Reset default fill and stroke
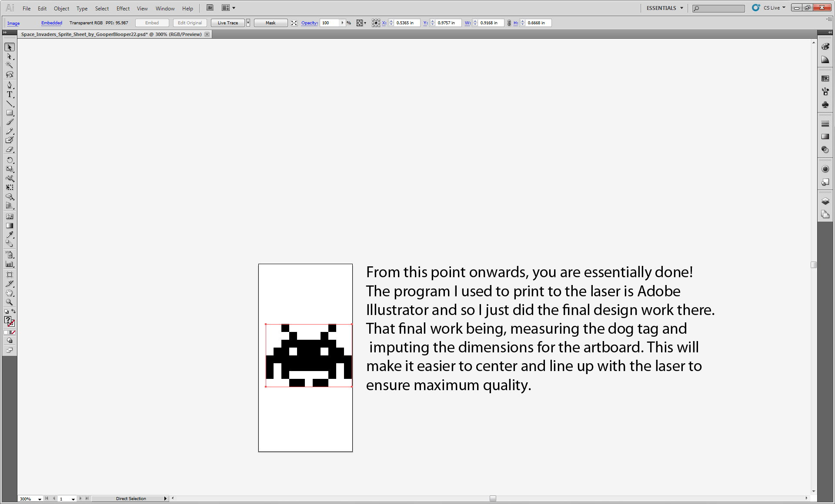Viewport: 835px width, 504px height. 6,311
